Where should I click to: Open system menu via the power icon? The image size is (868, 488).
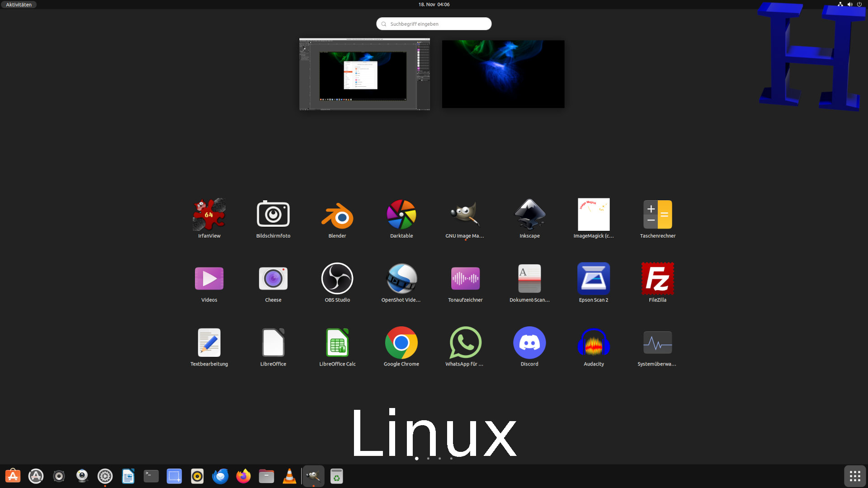[859, 5]
